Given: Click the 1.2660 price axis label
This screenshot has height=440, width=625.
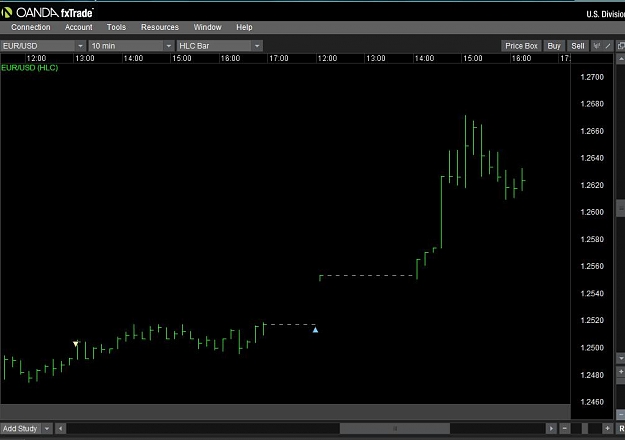Looking at the screenshot, I should point(592,131).
